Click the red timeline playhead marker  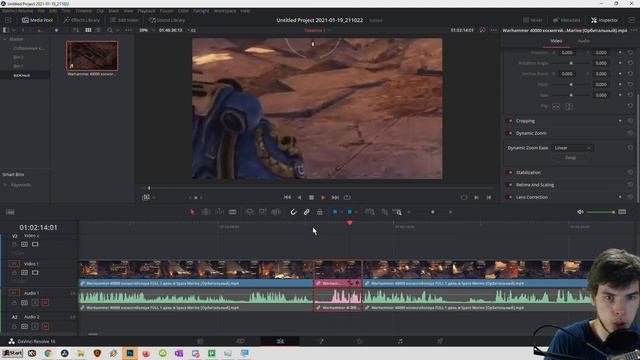(349, 223)
